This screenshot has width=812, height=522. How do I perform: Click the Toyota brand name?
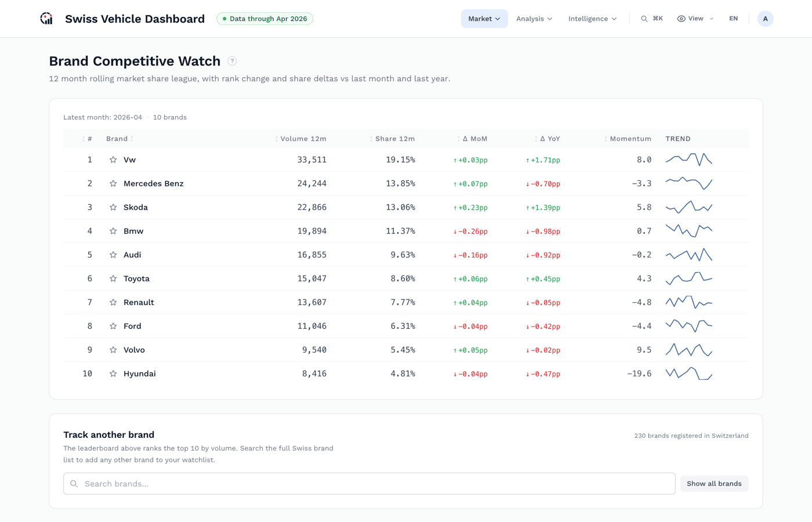[x=136, y=278]
